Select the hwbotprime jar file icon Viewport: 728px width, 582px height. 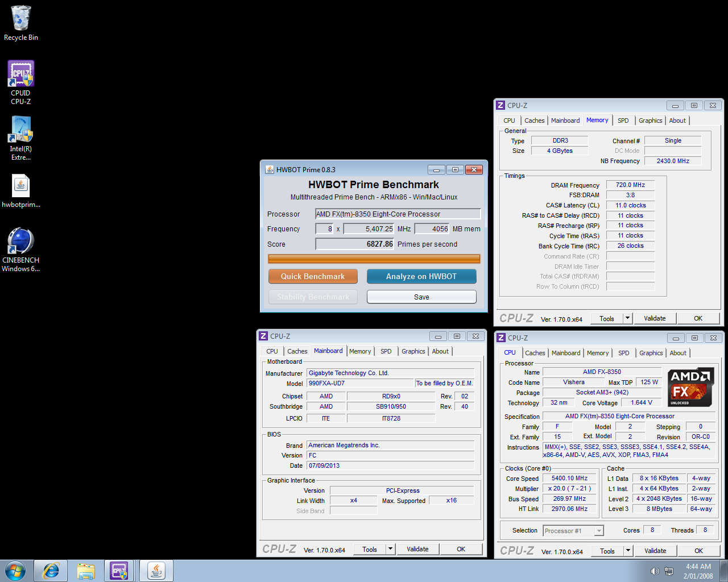click(21, 190)
